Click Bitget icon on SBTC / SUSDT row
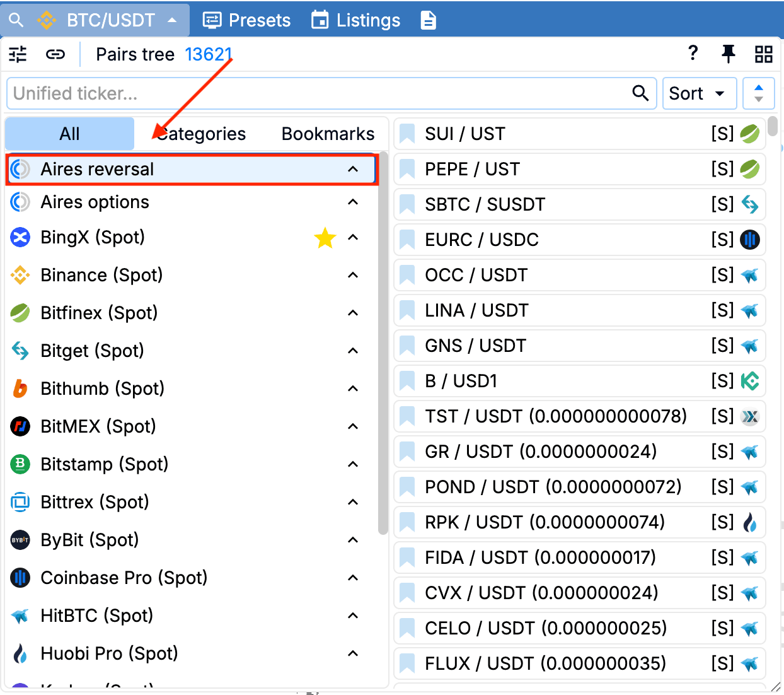Viewport: 784px width, 695px height. [750, 204]
